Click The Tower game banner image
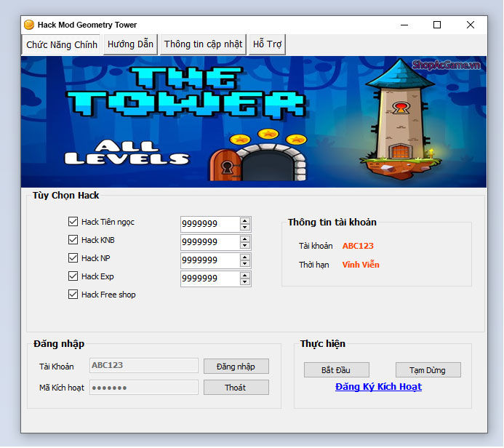Viewport: 504px width, 448px height. [x=254, y=121]
